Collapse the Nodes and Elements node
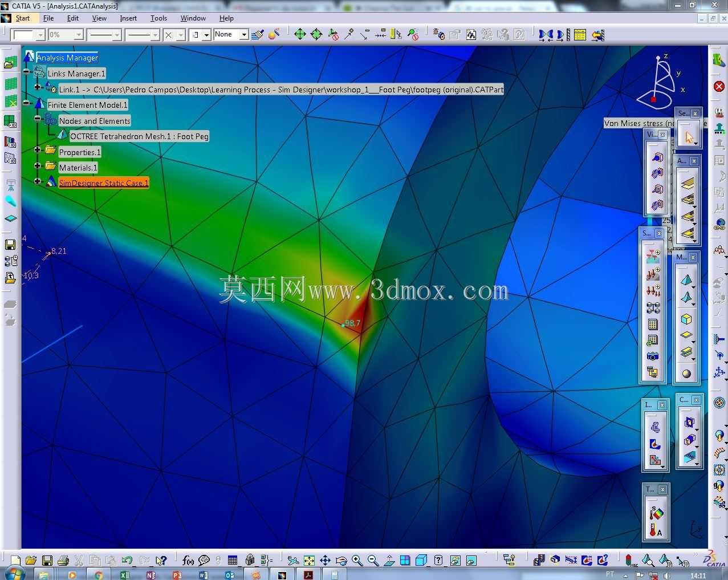The height and width of the screenshot is (580, 728). pyautogui.click(x=38, y=119)
